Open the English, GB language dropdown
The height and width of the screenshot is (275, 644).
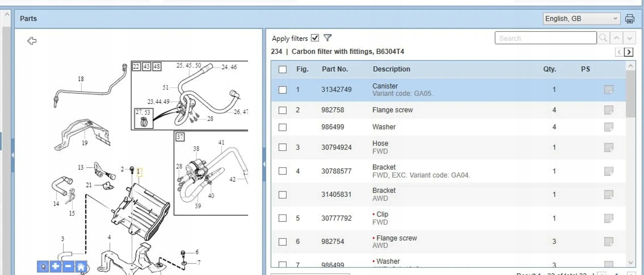(581, 19)
